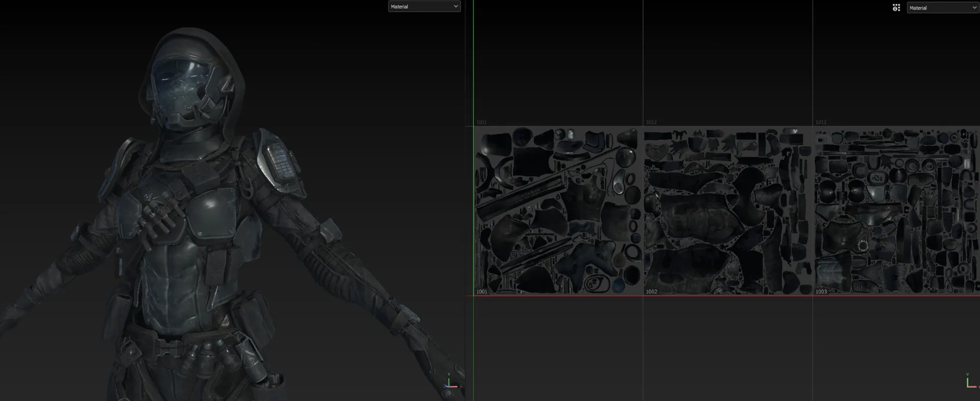
Task: Open the 3D viewport Material channel dropdown
Action: tap(424, 7)
